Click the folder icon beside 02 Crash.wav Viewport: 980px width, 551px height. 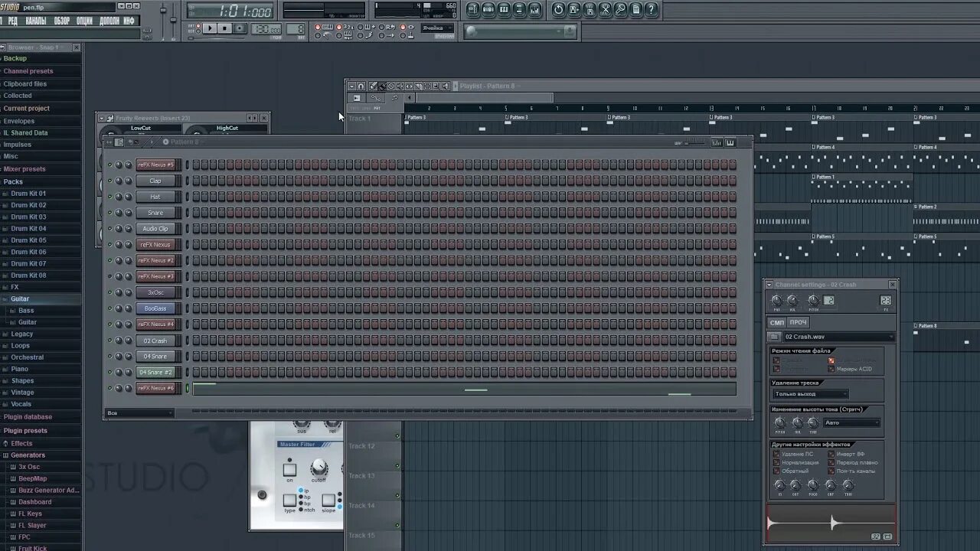tap(775, 337)
